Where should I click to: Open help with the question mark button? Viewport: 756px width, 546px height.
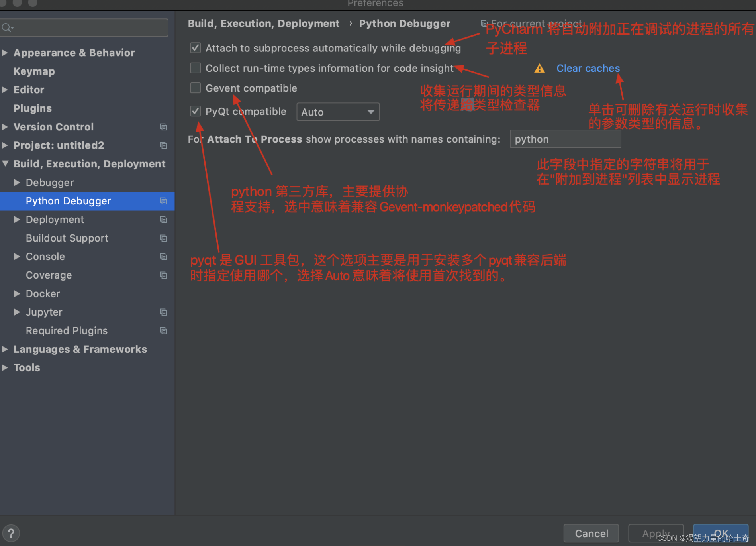(x=11, y=533)
